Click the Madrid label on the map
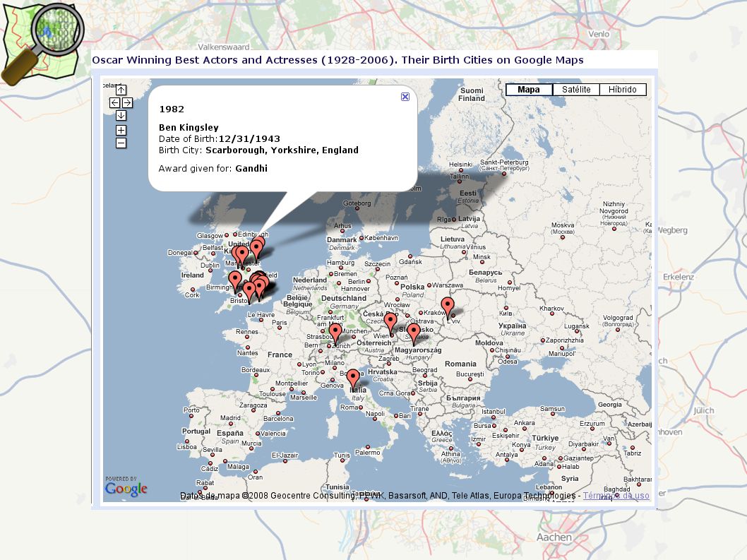Screen dimensions: 747x560 [x=231, y=418]
